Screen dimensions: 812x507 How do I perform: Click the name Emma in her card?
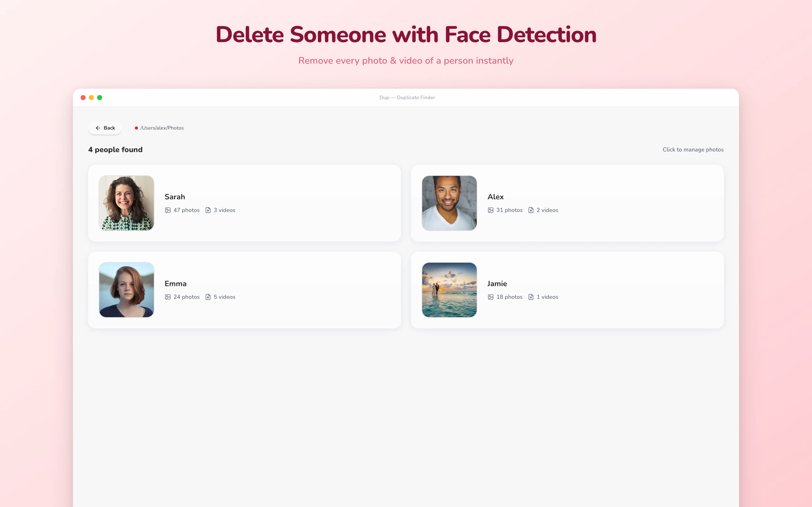tap(175, 284)
